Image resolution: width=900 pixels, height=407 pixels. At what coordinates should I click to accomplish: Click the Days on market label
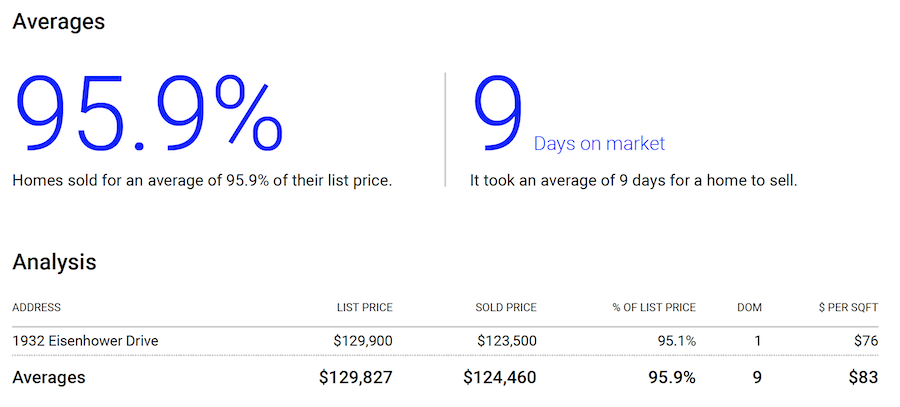(x=599, y=144)
